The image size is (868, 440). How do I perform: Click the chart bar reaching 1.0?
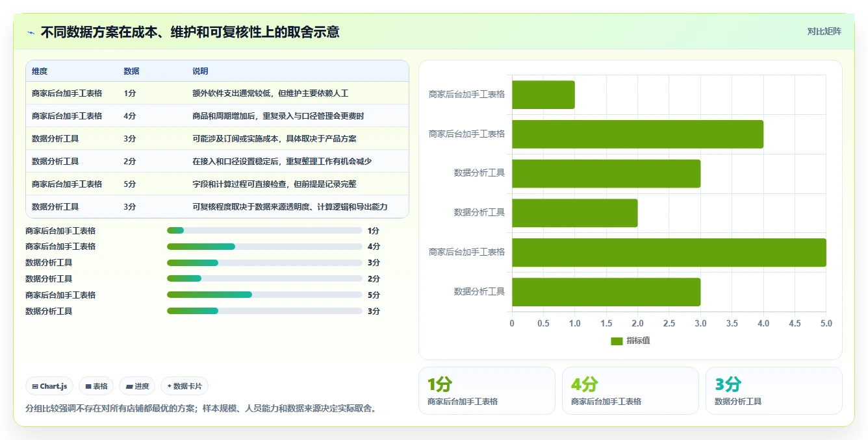(543, 95)
